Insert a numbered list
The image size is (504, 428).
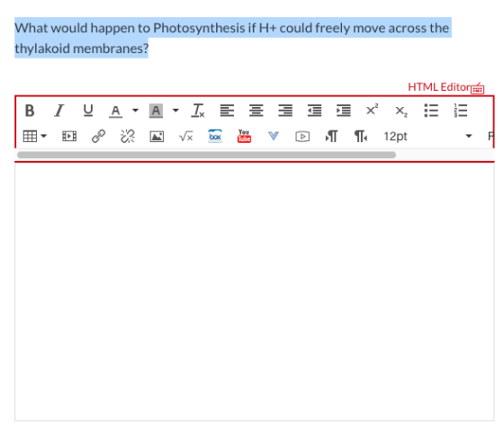point(460,111)
